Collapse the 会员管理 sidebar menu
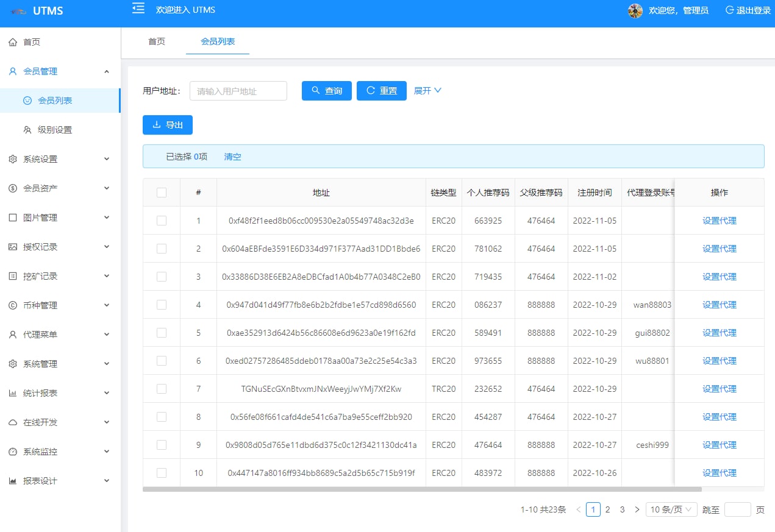Screen dimensions: 775x532 (x=60, y=71)
